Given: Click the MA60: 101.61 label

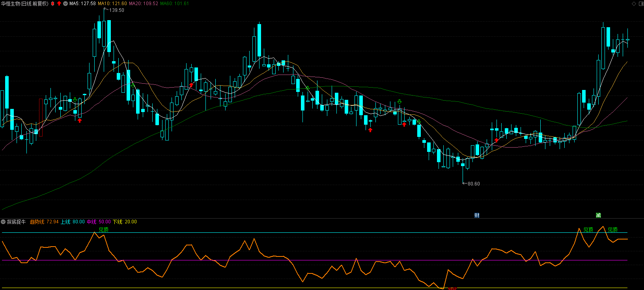Looking at the screenshot, I should (x=174, y=4).
